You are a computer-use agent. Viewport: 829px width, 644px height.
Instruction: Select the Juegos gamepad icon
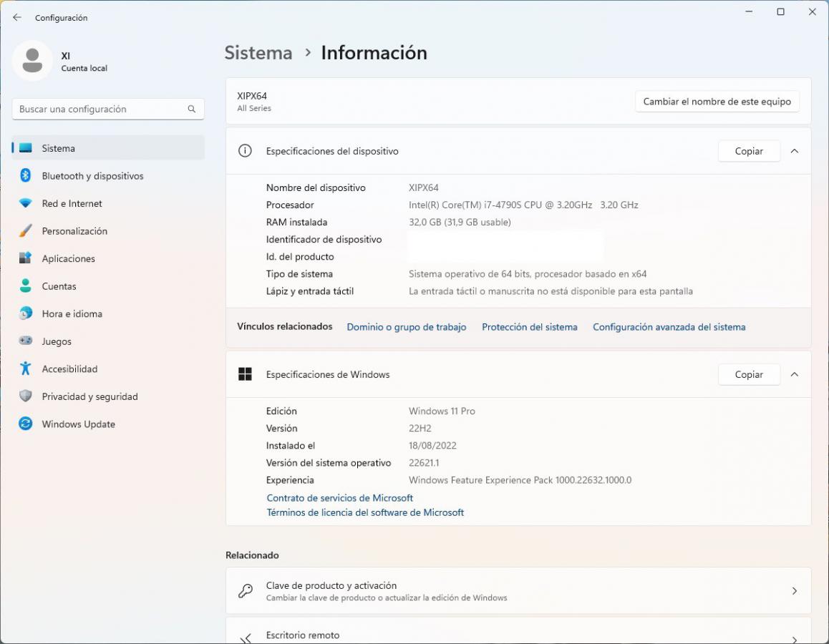[x=26, y=341]
